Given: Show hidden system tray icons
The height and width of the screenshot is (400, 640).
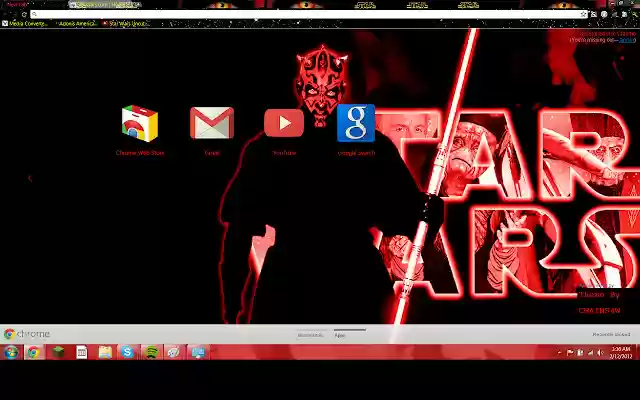Looking at the screenshot, I should [x=560, y=352].
